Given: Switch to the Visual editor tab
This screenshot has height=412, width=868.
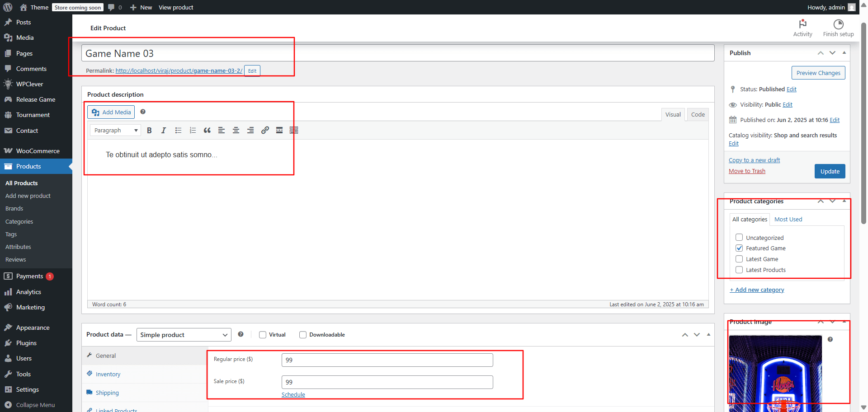Looking at the screenshot, I should 673,115.
